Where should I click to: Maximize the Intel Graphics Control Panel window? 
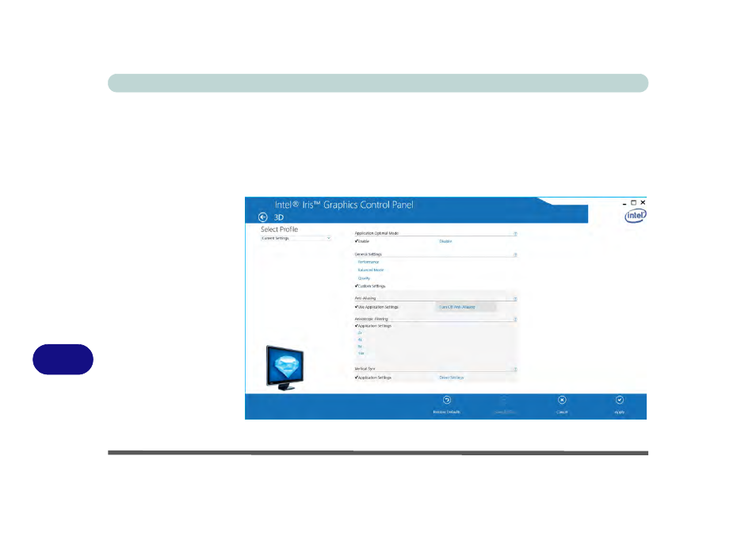tap(633, 202)
